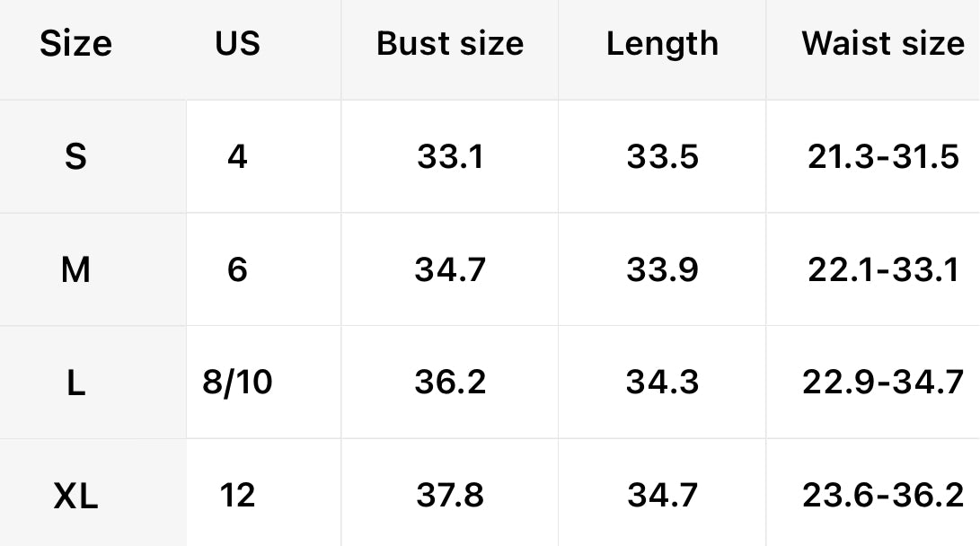Click length 33.5 cell
The image size is (980, 546).
662,157
